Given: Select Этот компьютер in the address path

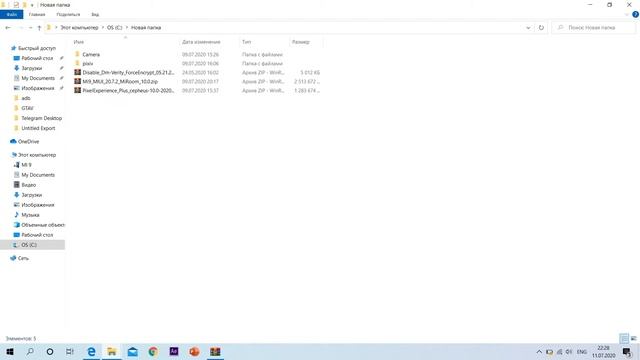Looking at the screenshot, I should 80,28.
